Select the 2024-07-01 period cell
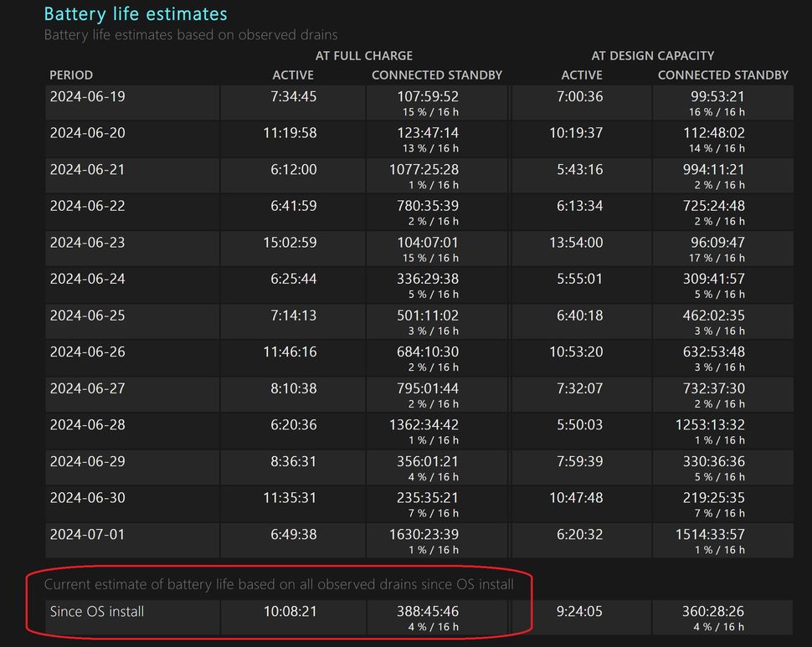 87,535
